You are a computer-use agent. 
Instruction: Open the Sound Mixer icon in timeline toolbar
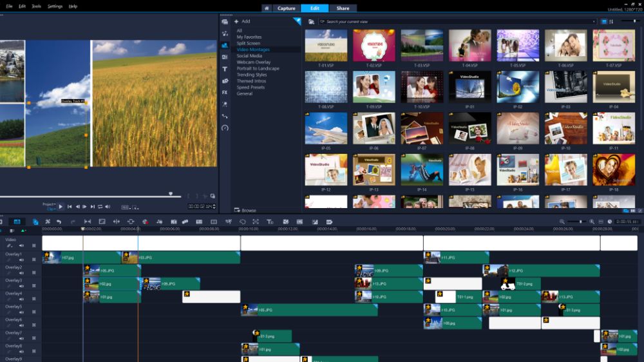pyautogui.click(x=159, y=222)
